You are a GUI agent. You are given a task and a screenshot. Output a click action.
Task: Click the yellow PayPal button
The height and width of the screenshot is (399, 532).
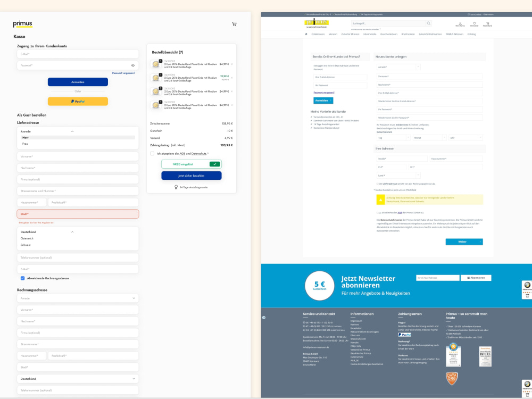78,101
